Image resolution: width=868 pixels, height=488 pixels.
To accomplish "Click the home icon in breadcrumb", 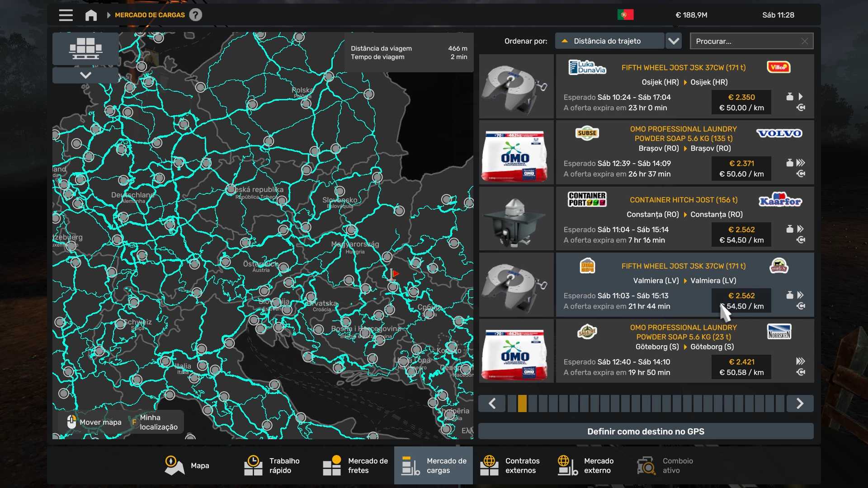I will [x=91, y=15].
